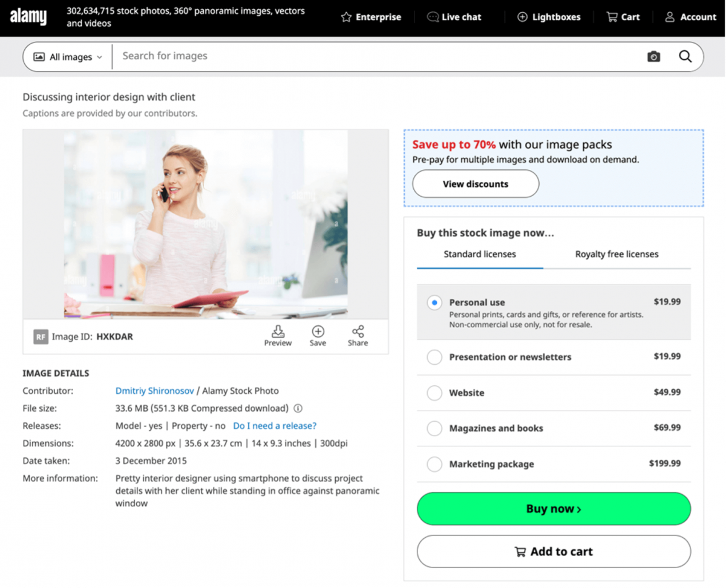The height and width of the screenshot is (588, 726).
Task: Open the compressed download info icon
Action: coord(298,408)
